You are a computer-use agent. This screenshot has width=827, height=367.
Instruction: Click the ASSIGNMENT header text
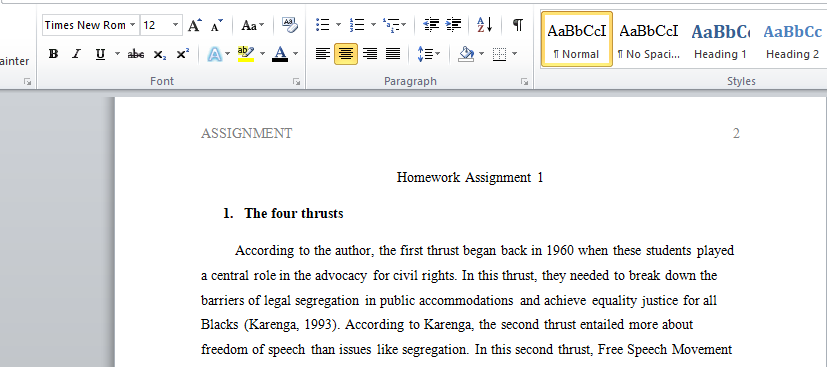pyautogui.click(x=246, y=133)
